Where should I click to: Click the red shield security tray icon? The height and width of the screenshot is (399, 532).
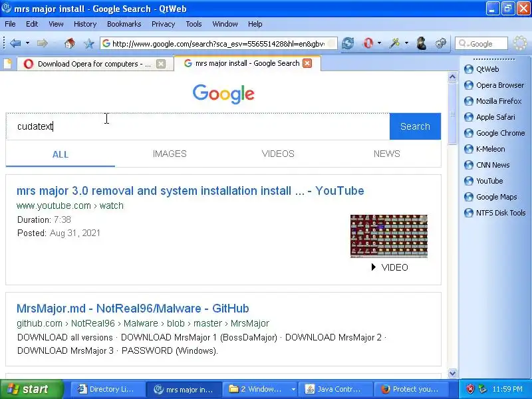470,389
